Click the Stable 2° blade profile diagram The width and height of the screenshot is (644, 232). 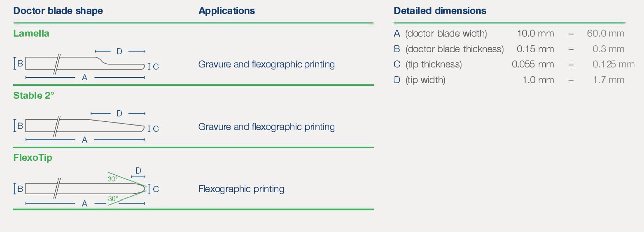pyautogui.click(x=85, y=126)
